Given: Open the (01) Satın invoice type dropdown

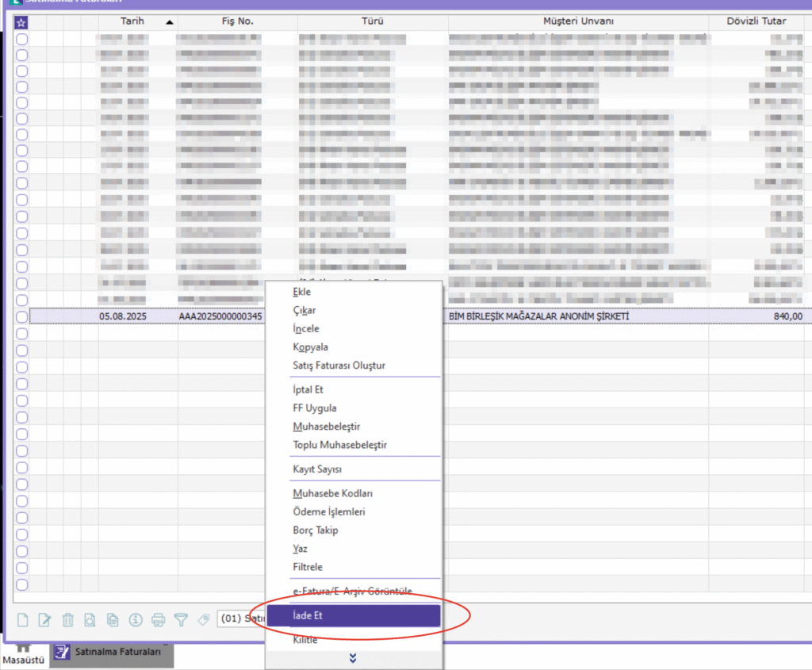Looking at the screenshot, I should point(241,618).
